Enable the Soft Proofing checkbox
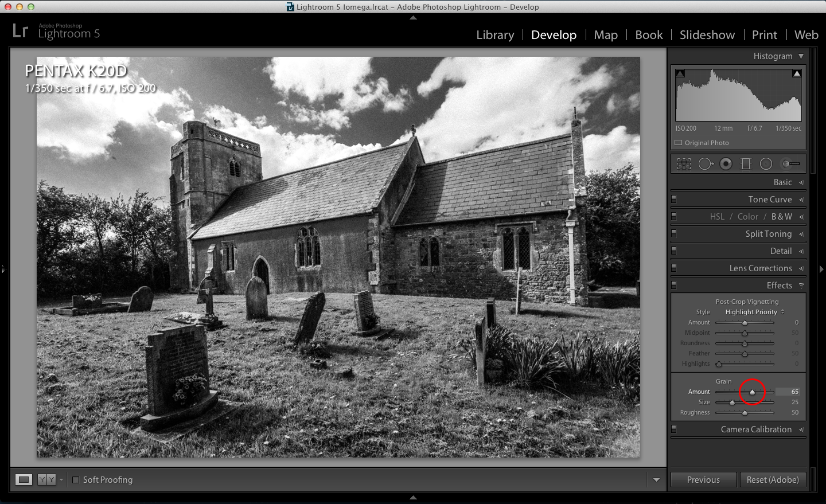826x504 pixels. coord(76,479)
